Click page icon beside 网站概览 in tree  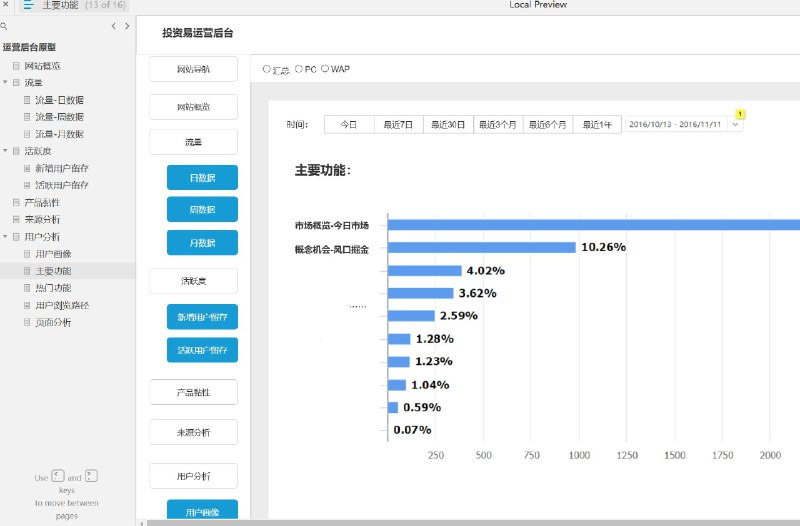(16, 66)
